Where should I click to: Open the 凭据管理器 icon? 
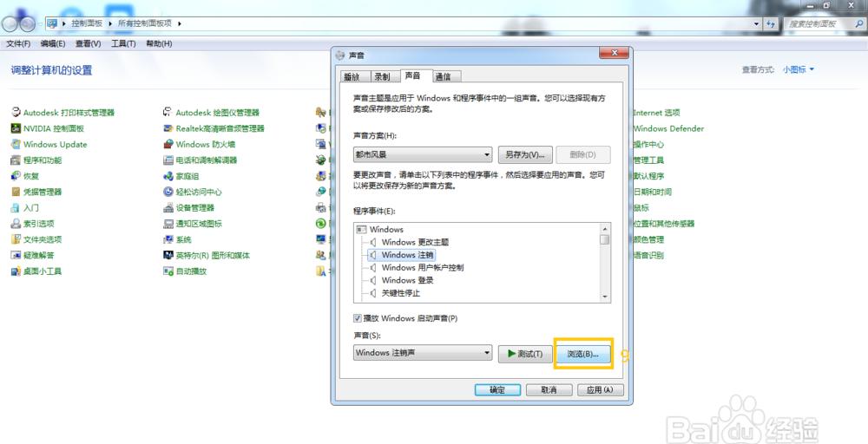click(x=16, y=192)
